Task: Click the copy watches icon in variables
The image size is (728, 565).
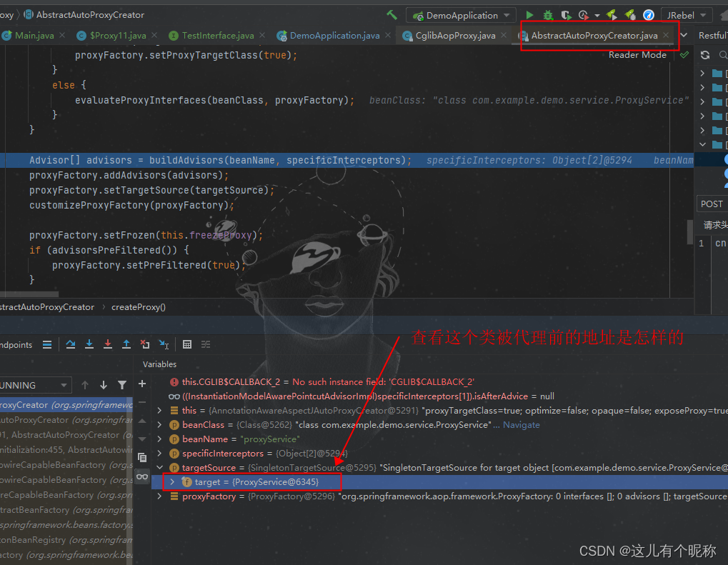Action: pos(142,458)
